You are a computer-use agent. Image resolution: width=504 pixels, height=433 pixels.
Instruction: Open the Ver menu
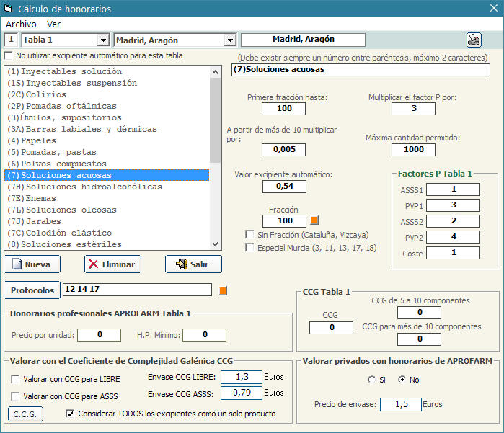(x=53, y=24)
